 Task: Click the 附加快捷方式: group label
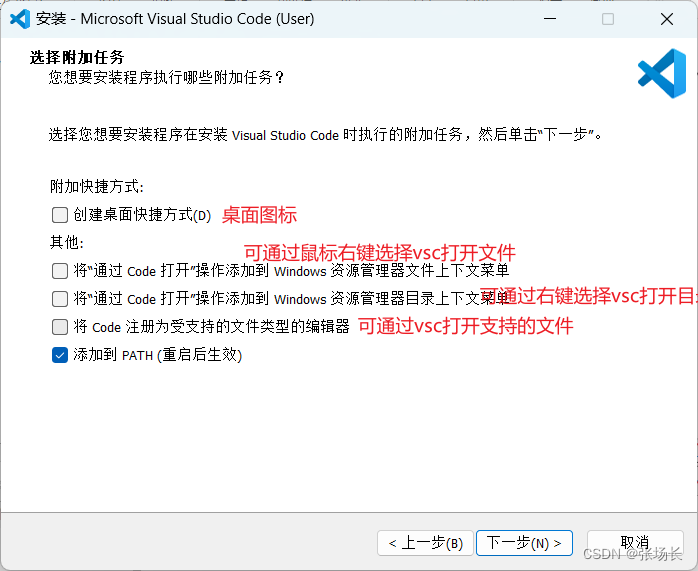click(x=97, y=186)
